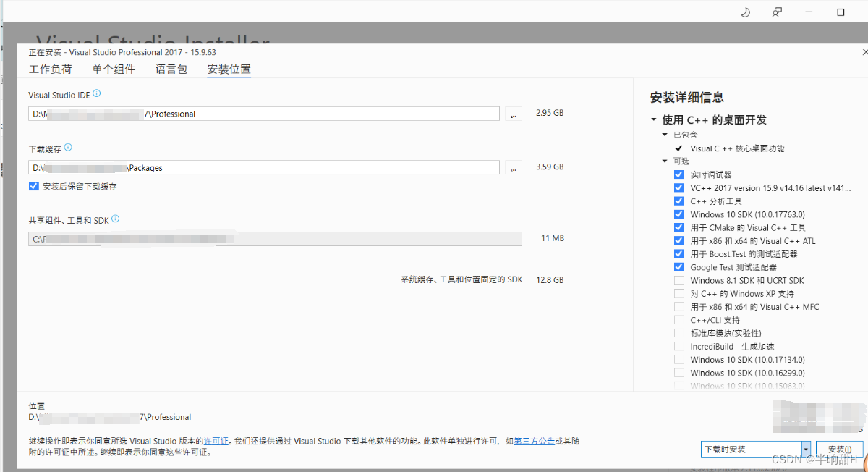Enable IncrediBuild - 生成加速 checkbox
The width and height of the screenshot is (868, 472).
678,346
